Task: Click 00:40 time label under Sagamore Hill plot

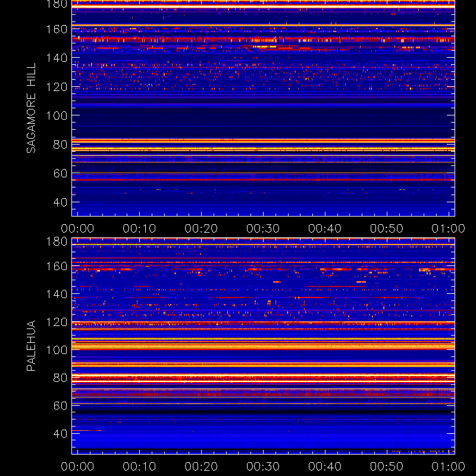Action: click(x=325, y=228)
